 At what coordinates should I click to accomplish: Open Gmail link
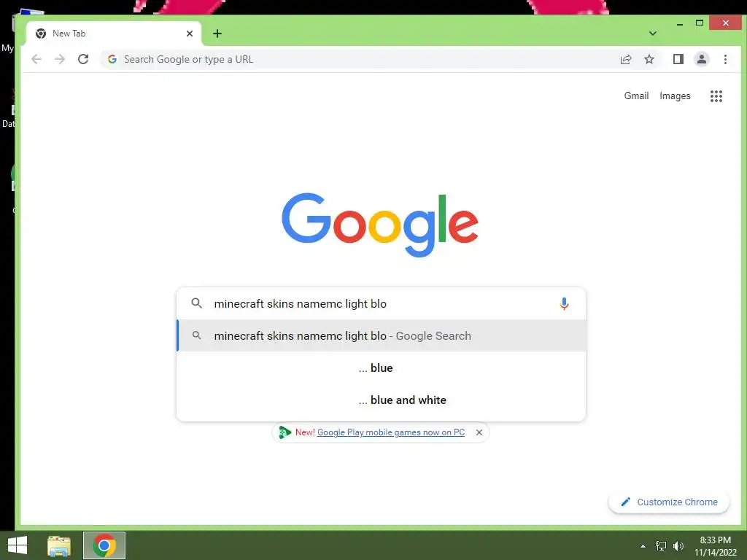(x=636, y=96)
